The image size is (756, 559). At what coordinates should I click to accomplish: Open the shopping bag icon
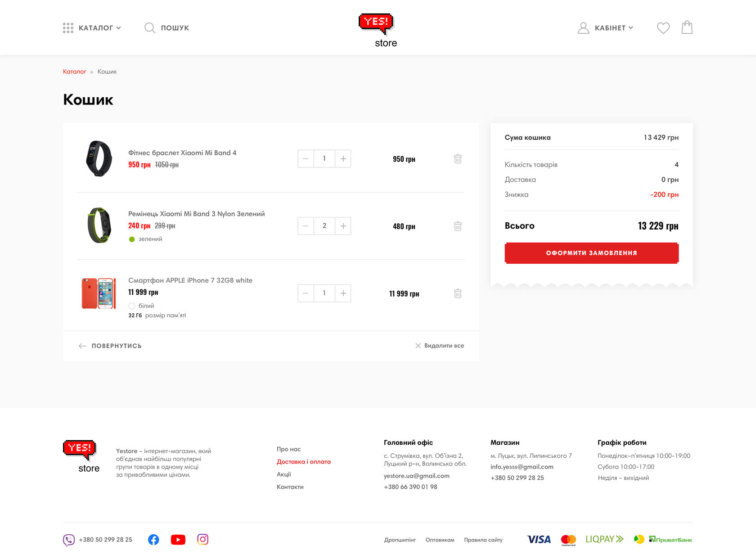tap(687, 27)
